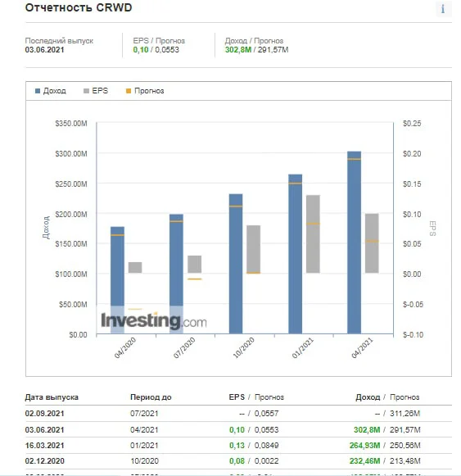Viewport: 461px width, 476px height.
Task: Click the gray EPS bar for 04/2020
Action: tap(135, 267)
